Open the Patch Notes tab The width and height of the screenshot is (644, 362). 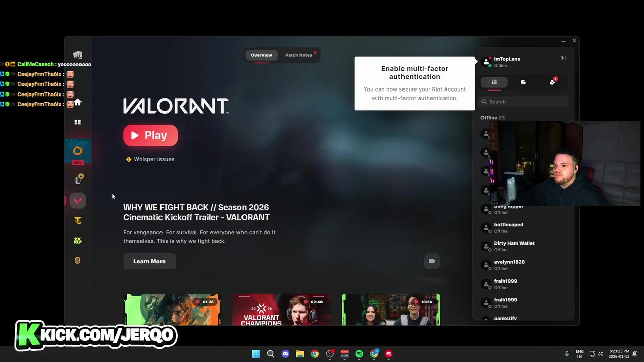[x=299, y=55]
